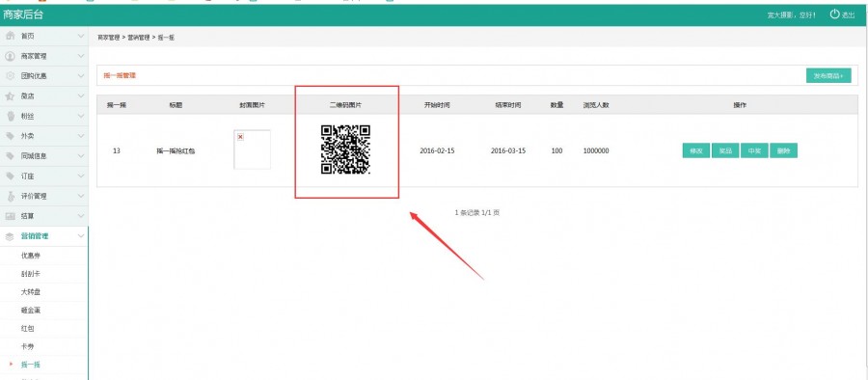Select 摇一摇 submenu item
Screen dimensions: 868x380
pos(31,365)
